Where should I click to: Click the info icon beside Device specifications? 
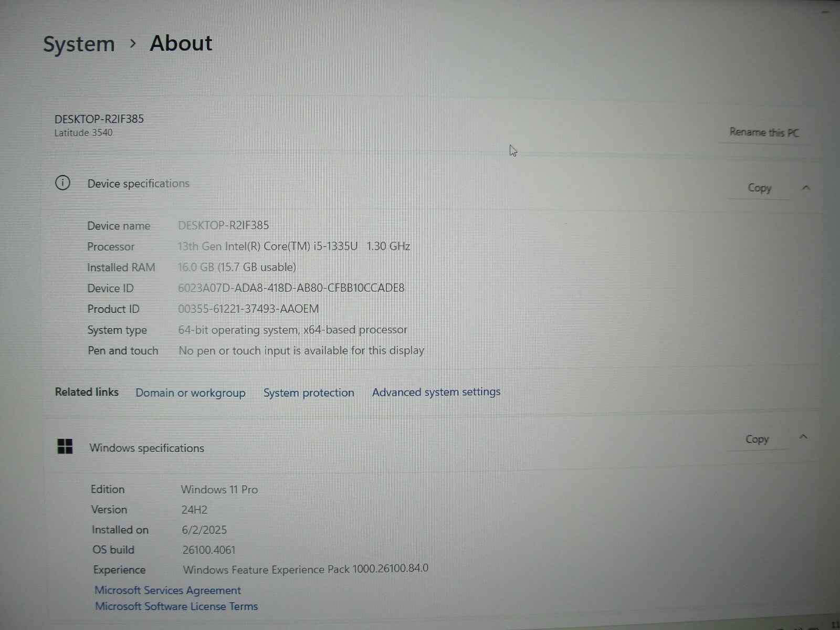(x=62, y=183)
